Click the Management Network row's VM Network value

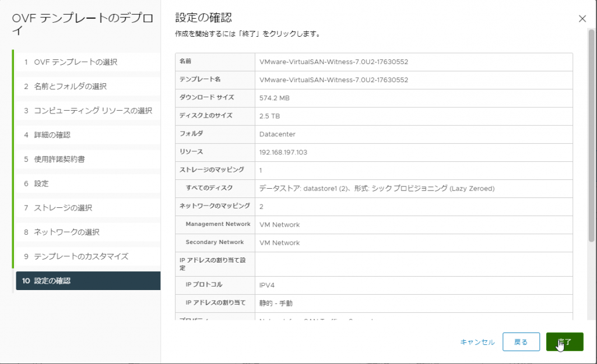coord(279,225)
